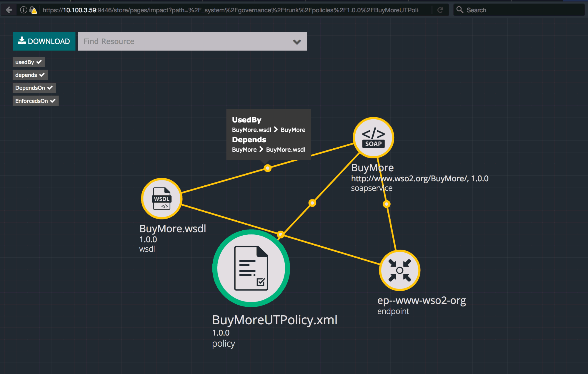Click the 'BuyMore.wsdl > BuyMore' tooltip row
The height and width of the screenshot is (374, 588).
pos(269,130)
